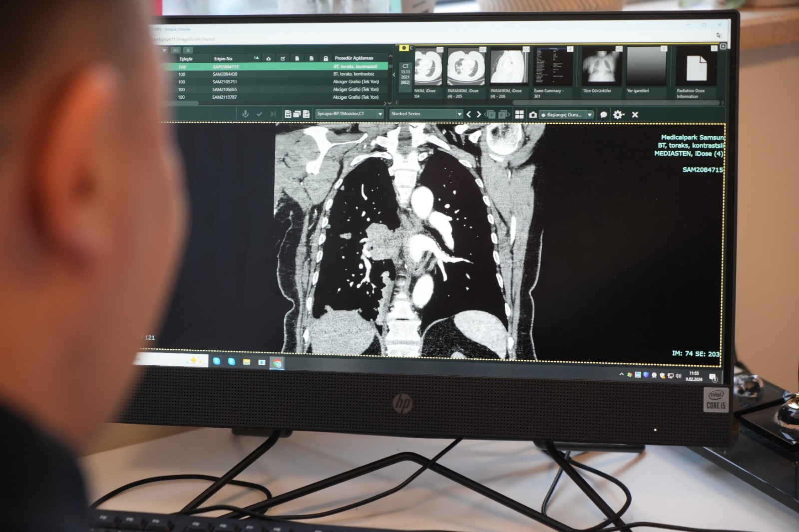
Task: Go to previous series with left arrow
Action: [468, 114]
